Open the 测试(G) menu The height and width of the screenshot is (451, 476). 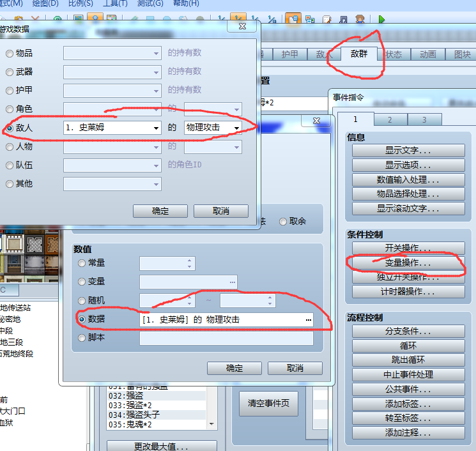(150, 4)
